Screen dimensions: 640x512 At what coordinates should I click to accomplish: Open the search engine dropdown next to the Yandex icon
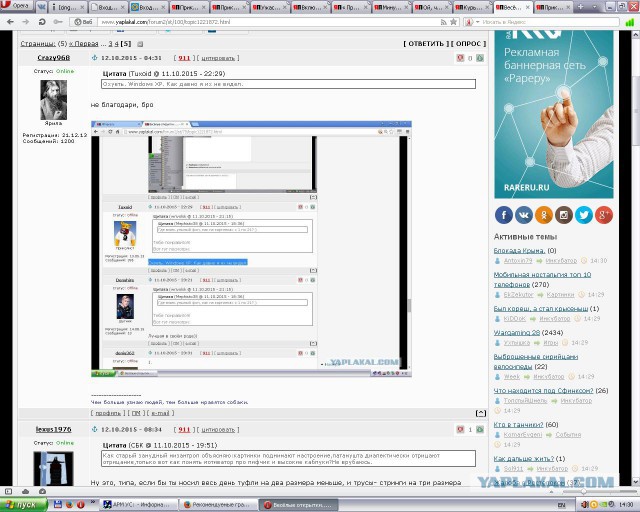478,22
